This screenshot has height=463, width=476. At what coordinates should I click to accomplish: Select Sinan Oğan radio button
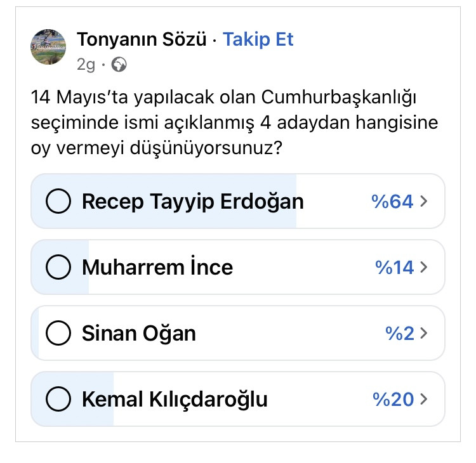point(58,333)
